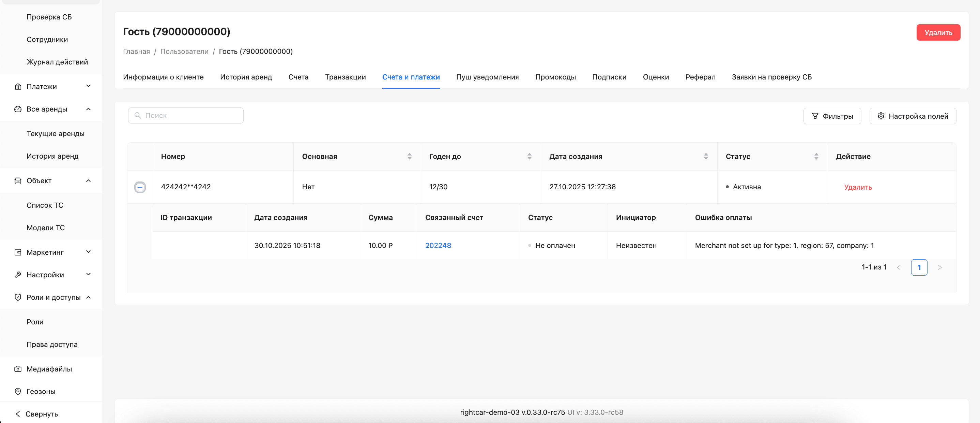Click the Маркетинг sidebar icon
Viewport: 980px width, 423px height.
pos(17,252)
